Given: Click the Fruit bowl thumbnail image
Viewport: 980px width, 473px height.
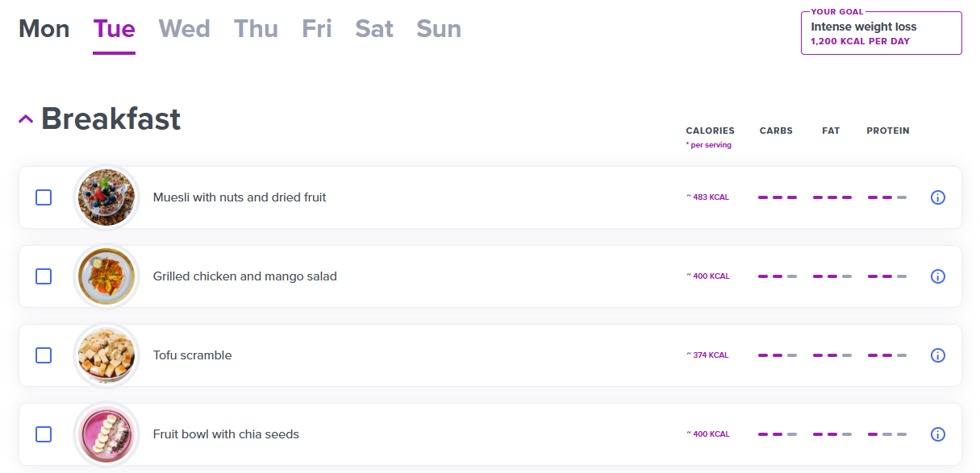Looking at the screenshot, I should (x=106, y=434).
